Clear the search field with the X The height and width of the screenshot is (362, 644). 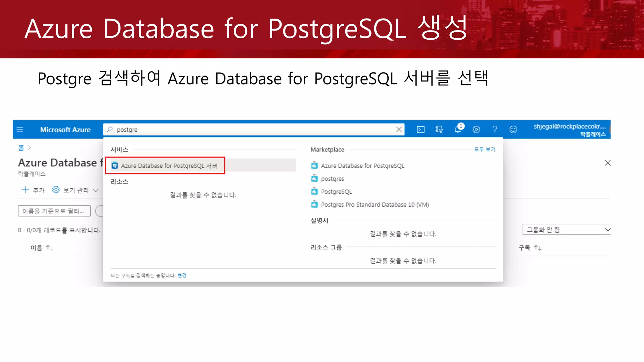click(399, 129)
